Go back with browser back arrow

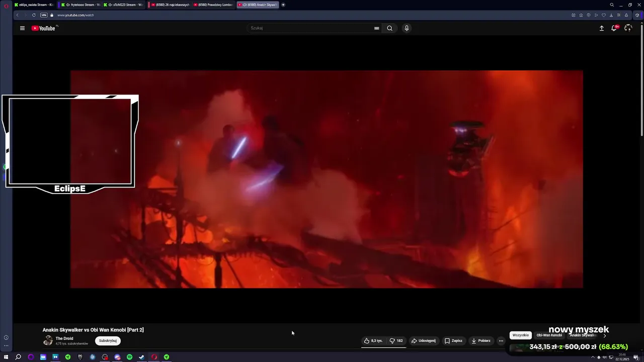click(x=17, y=15)
